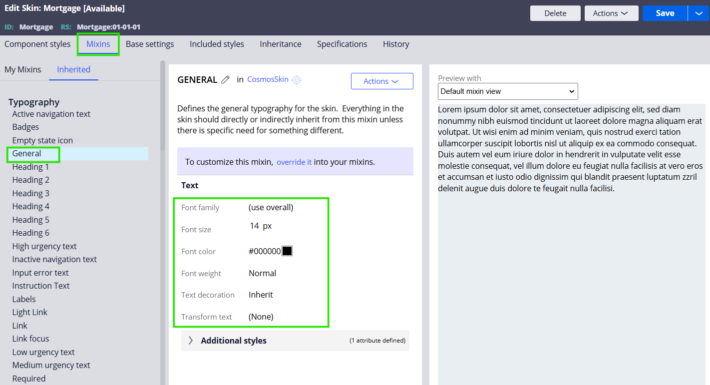This screenshot has height=385, width=710.
Task: Click the pencil edit icon next to GENERAL
Action: click(x=225, y=80)
